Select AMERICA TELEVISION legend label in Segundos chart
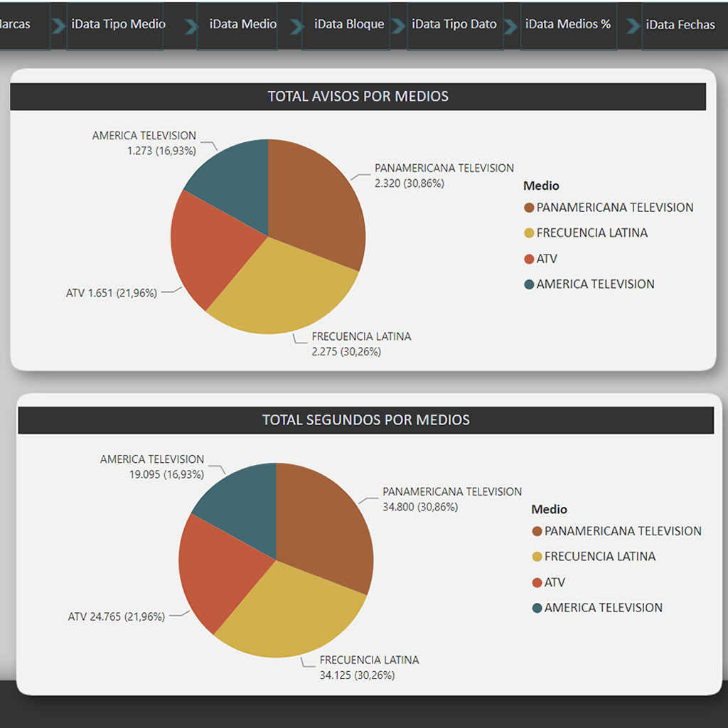728x728 pixels. coord(603,608)
